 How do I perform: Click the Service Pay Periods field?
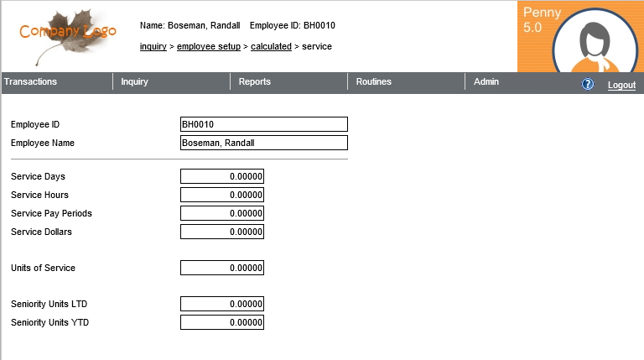pos(222,213)
